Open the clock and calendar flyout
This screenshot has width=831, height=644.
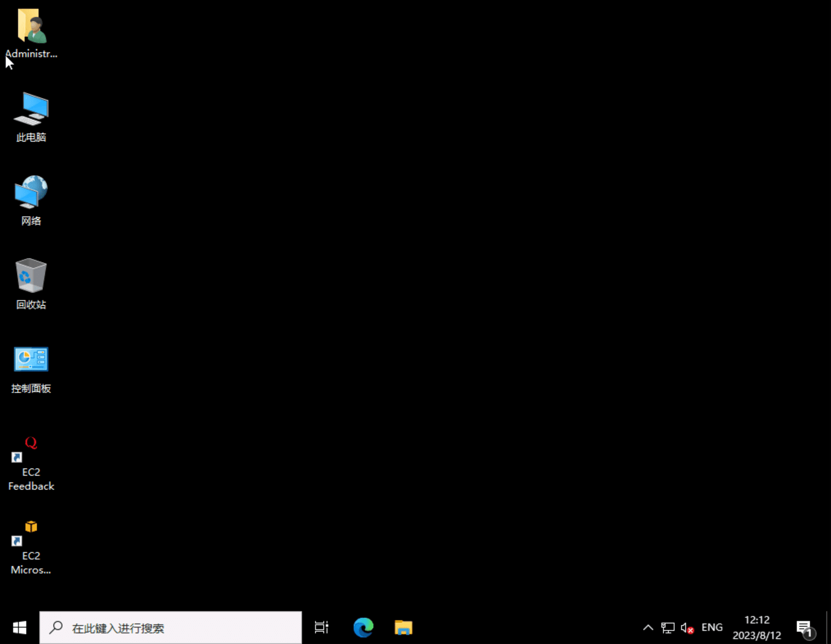[757, 628]
